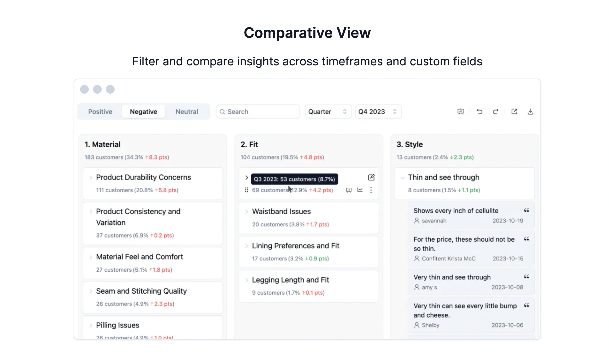Click the undo arrow icon
This screenshot has height=364, width=609.
[479, 112]
